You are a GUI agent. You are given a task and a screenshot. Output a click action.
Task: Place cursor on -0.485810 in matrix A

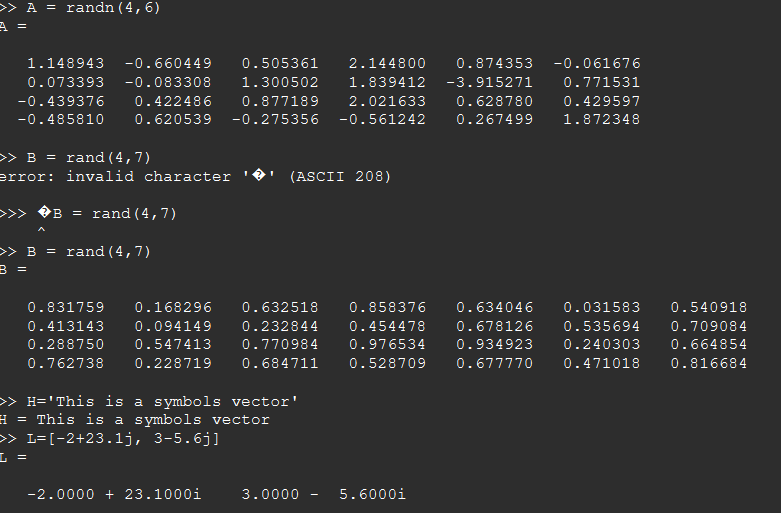click(x=61, y=119)
